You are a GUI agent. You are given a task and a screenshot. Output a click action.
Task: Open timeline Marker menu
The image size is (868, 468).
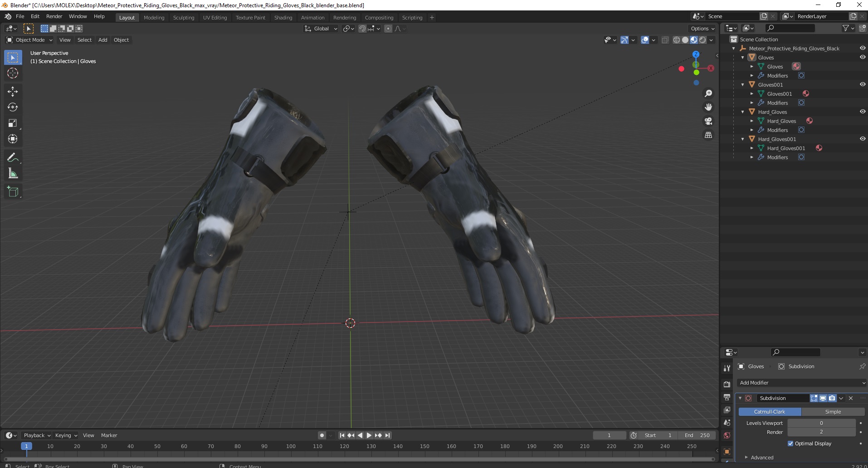109,435
